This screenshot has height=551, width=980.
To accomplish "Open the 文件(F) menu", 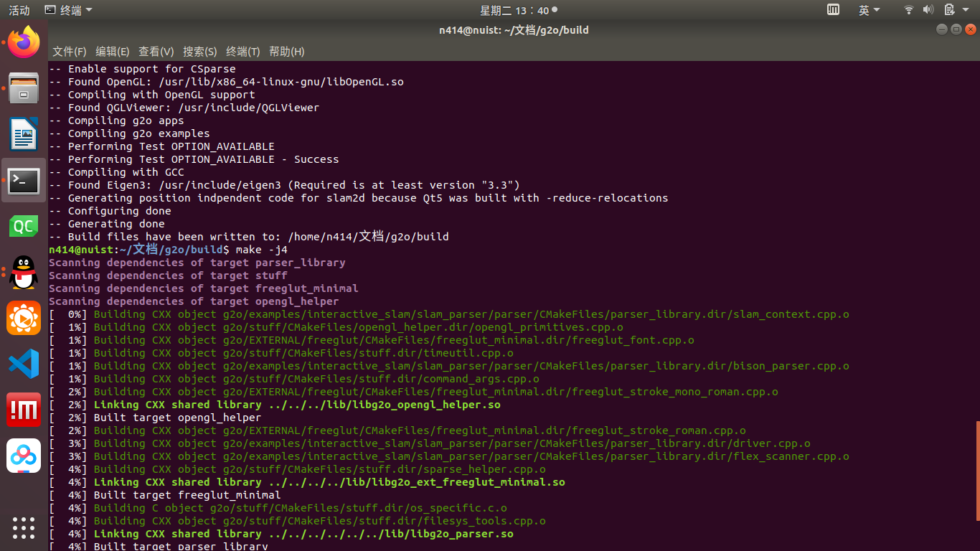I will tap(69, 52).
